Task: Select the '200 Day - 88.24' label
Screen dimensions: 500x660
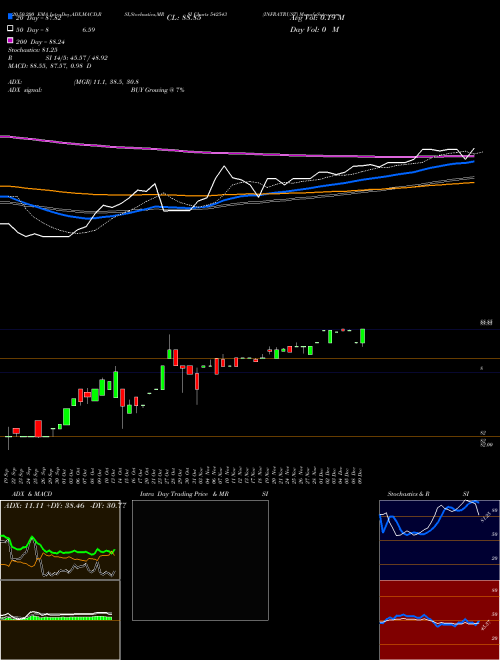Action: [x=40, y=42]
